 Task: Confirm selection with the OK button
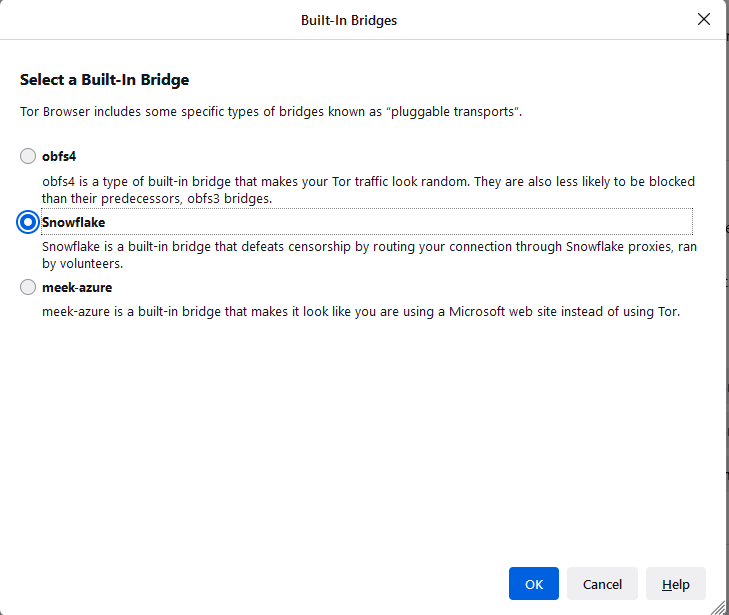(x=534, y=583)
